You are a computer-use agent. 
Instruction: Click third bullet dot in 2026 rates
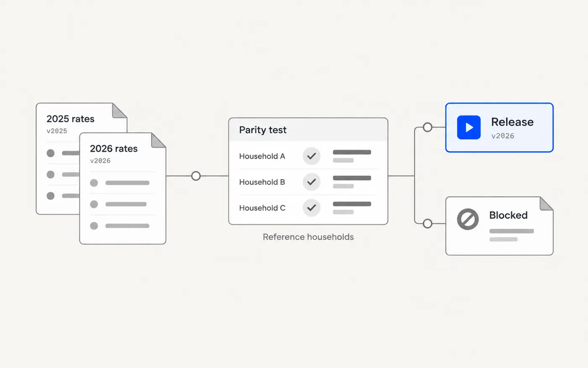(94, 226)
